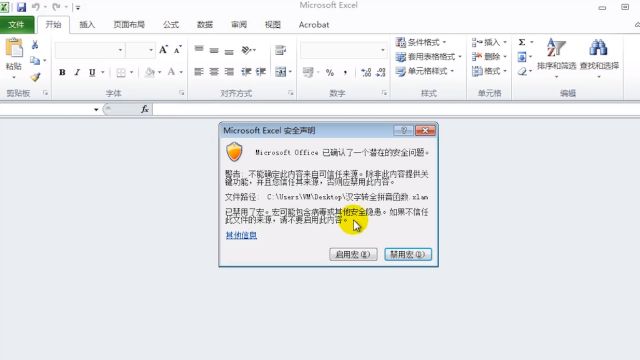Center text horizontally

coord(214,72)
